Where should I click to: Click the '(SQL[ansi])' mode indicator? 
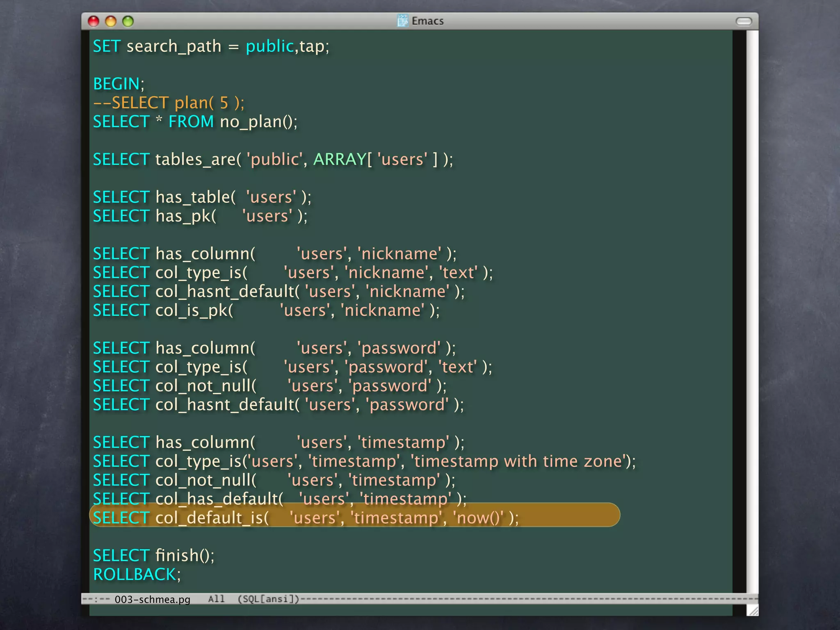[269, 599]
